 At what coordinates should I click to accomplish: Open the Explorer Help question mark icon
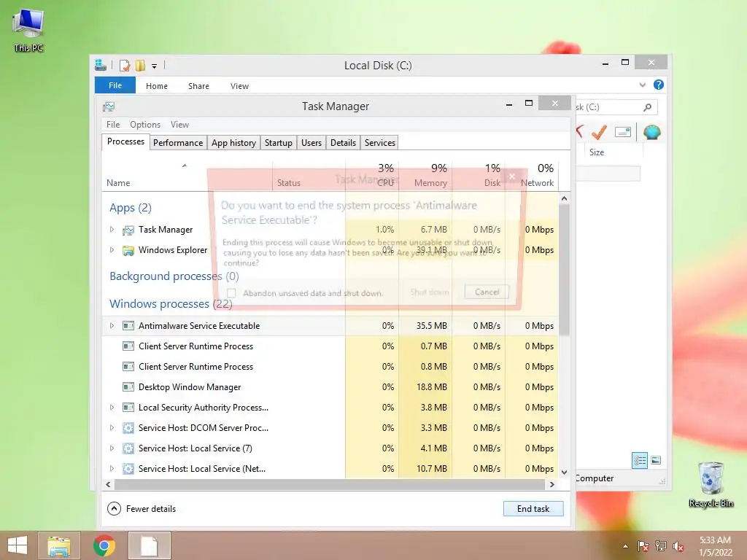click(659, 85)
